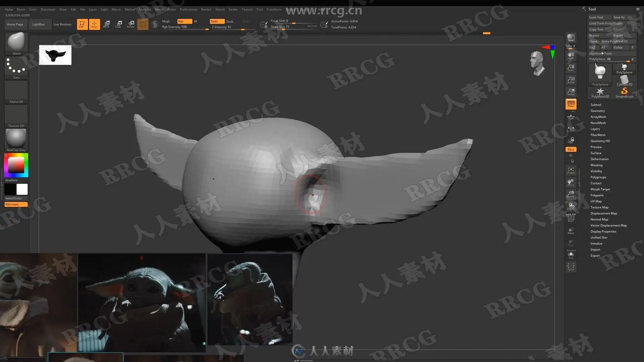Expand the Deformation section
The height and width of the screenshot is (362, 644).
599,159
